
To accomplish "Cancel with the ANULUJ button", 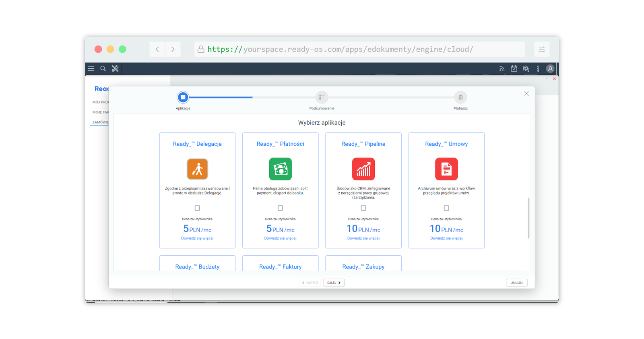I will click(x=517, y=283).
